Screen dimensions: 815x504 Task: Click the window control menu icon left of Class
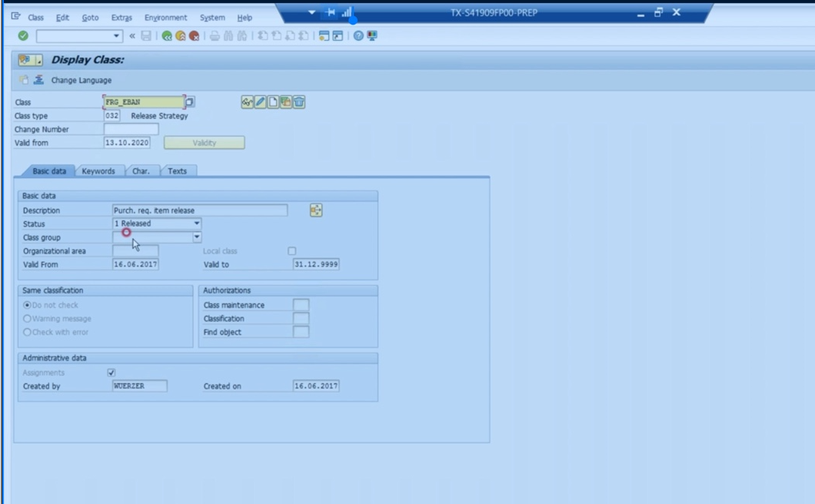tap(15, 17)
